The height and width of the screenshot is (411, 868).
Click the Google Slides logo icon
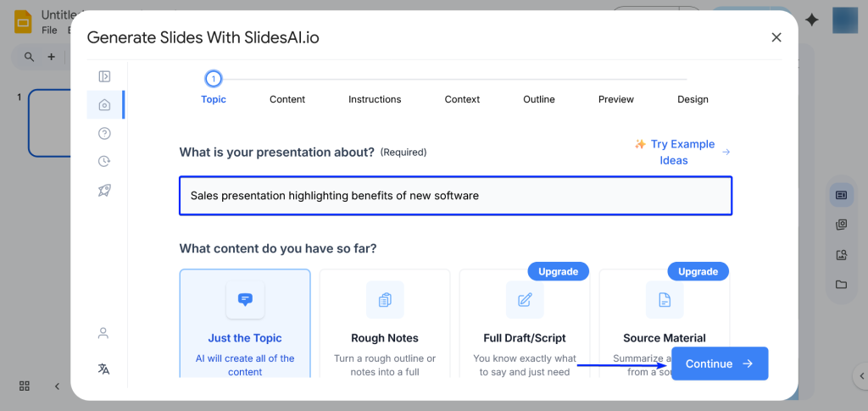23,20
